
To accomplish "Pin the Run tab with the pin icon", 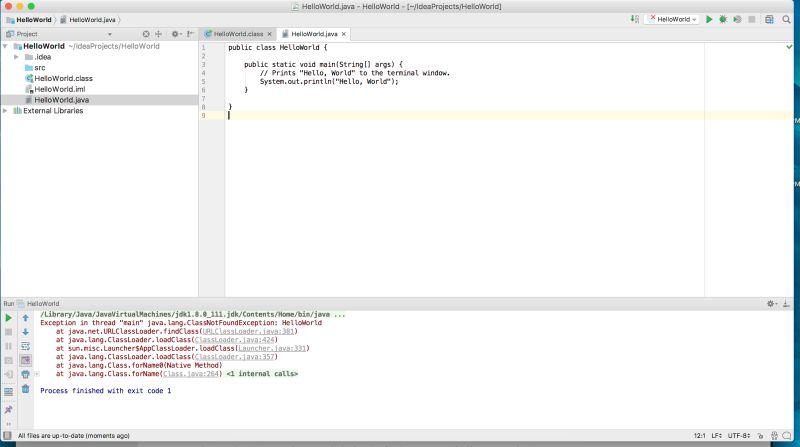I will pos(8,410).
